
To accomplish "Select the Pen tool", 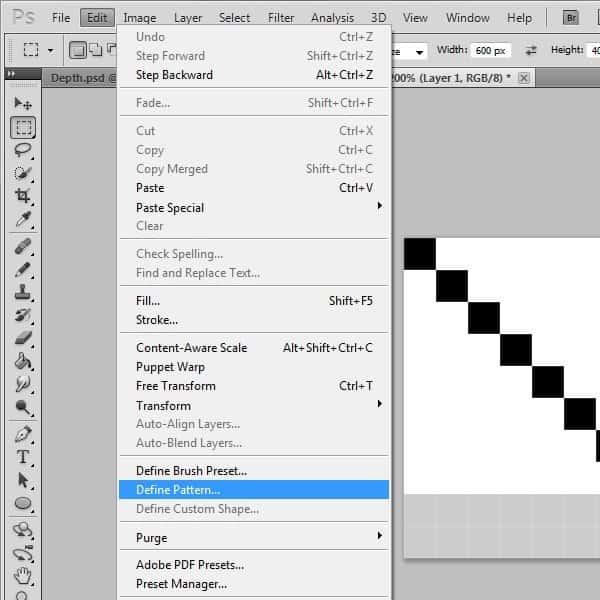I will (x=23, y=434).
